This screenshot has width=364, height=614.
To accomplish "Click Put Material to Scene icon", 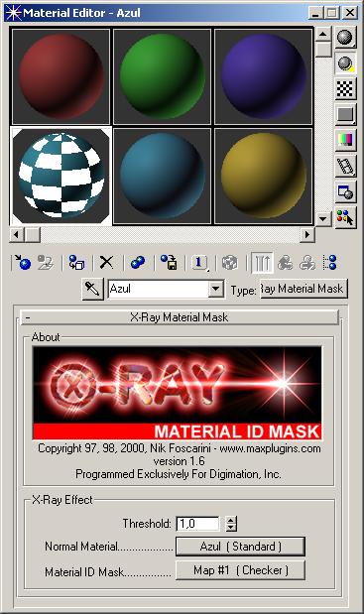I will pos(46,262).
